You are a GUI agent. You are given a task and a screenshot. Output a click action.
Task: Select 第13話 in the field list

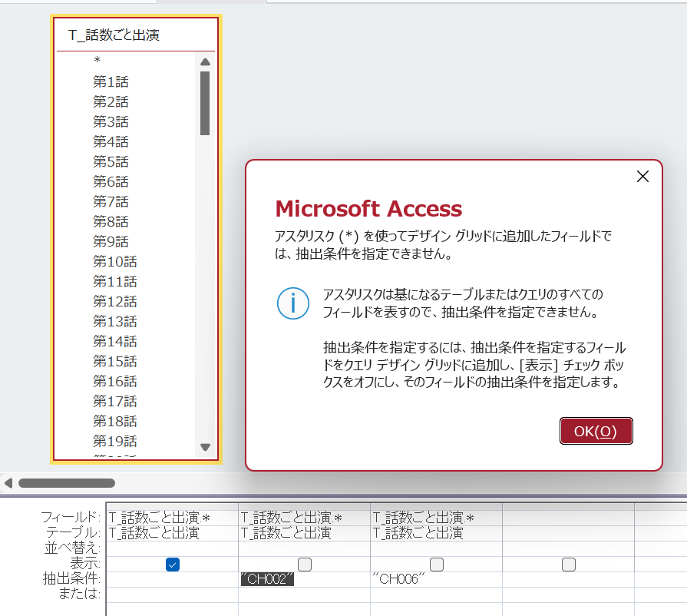(115, 321)
